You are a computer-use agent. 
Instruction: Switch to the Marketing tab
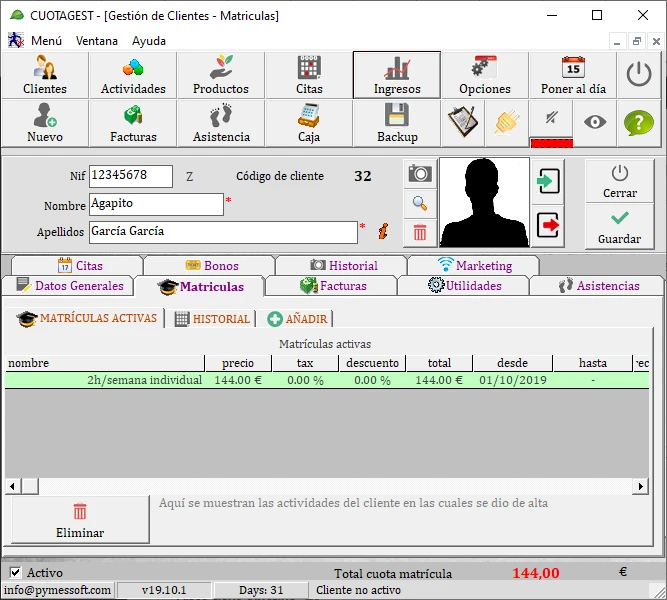coord(474,266)
